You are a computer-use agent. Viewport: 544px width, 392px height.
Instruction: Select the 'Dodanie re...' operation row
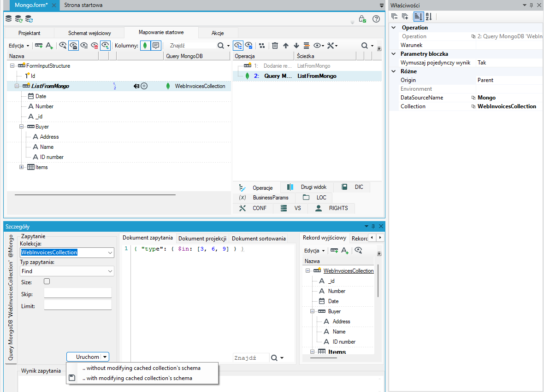307,66
